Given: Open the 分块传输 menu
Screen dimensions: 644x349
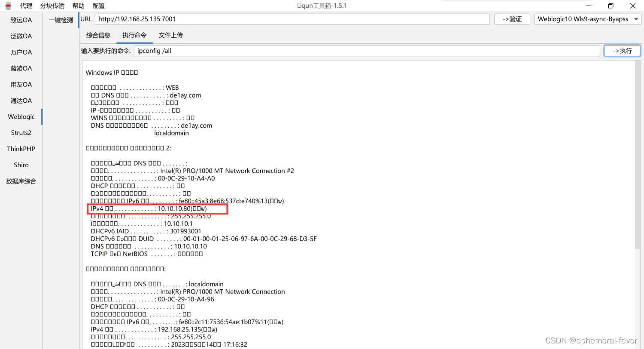Looking at the screenshot, I should click(x=52, y=6).
